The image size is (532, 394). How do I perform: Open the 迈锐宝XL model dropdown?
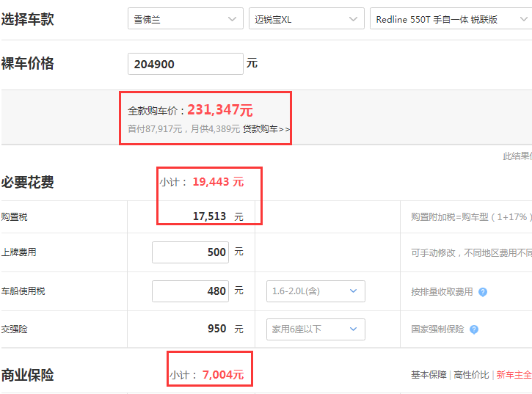click(307, 18)
